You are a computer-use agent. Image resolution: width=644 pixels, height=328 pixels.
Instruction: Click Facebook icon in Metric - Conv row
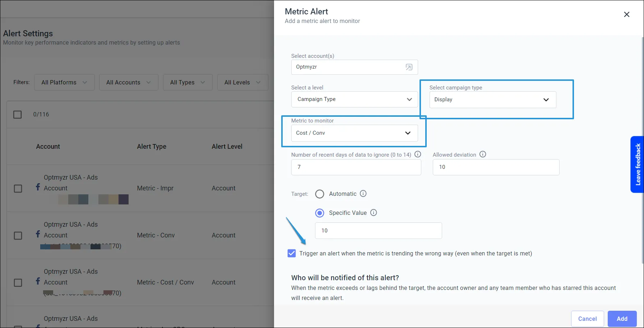38,234
